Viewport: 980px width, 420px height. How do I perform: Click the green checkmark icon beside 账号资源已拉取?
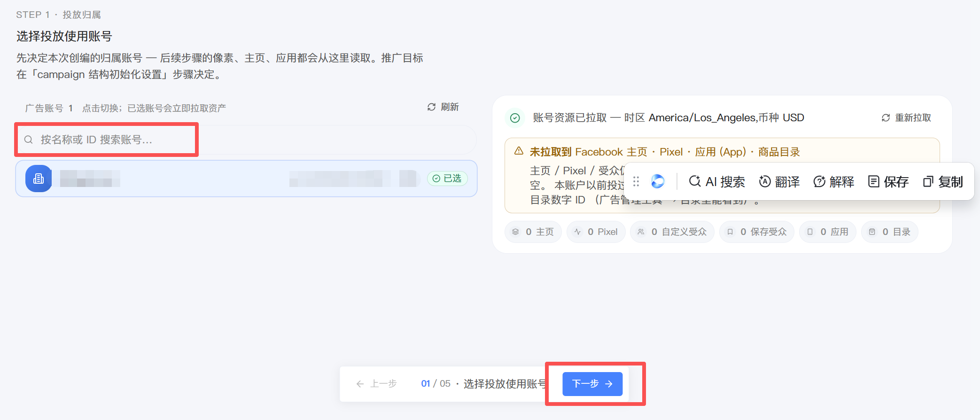coord(515,118)
